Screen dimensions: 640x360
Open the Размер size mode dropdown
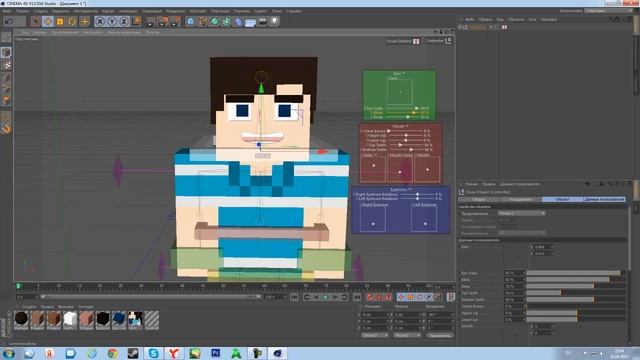[x=407, y=335]
